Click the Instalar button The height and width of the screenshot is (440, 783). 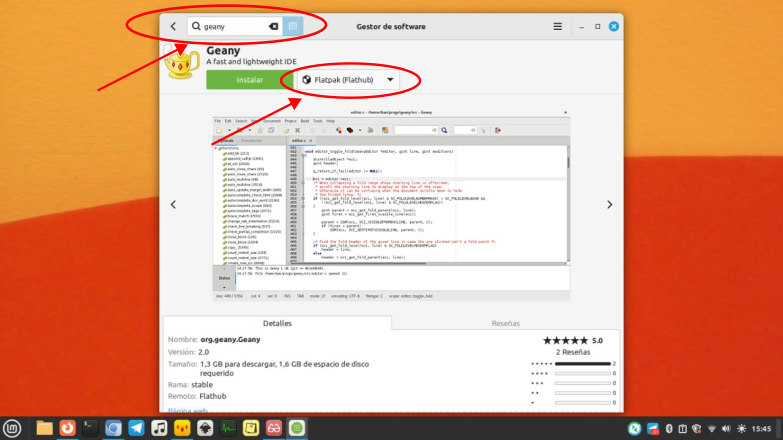(x=250, y=80)
